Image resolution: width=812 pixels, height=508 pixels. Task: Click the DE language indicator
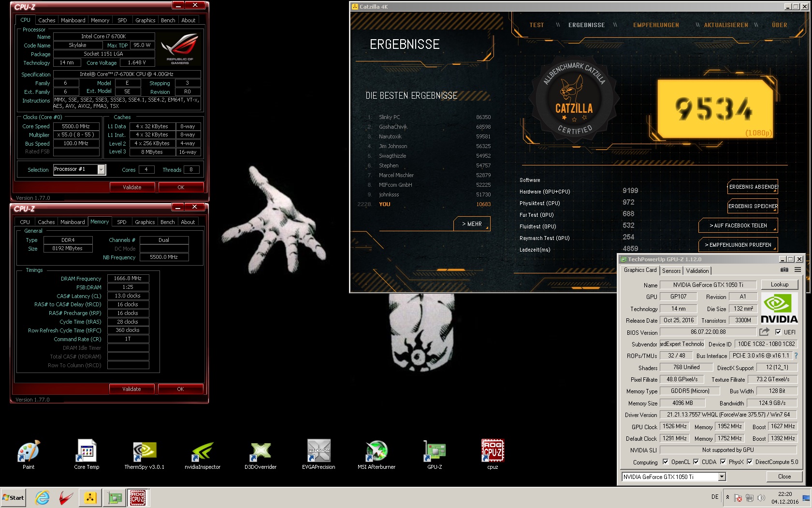715,497
